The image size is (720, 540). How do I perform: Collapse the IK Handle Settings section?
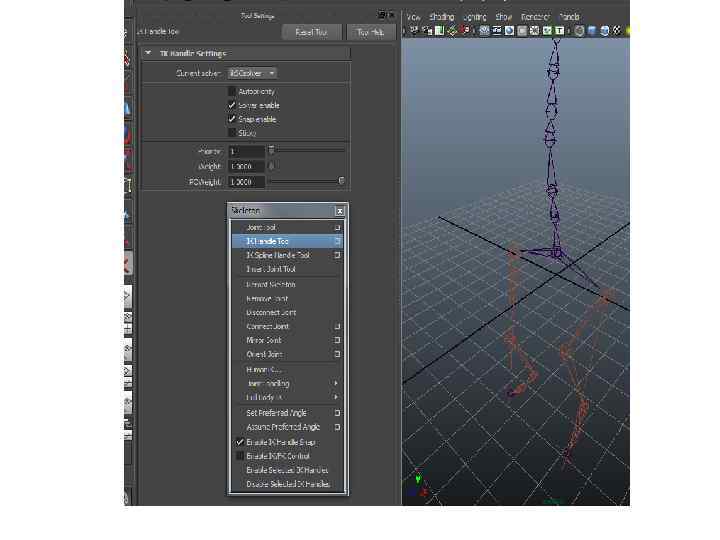coord(149,53)
